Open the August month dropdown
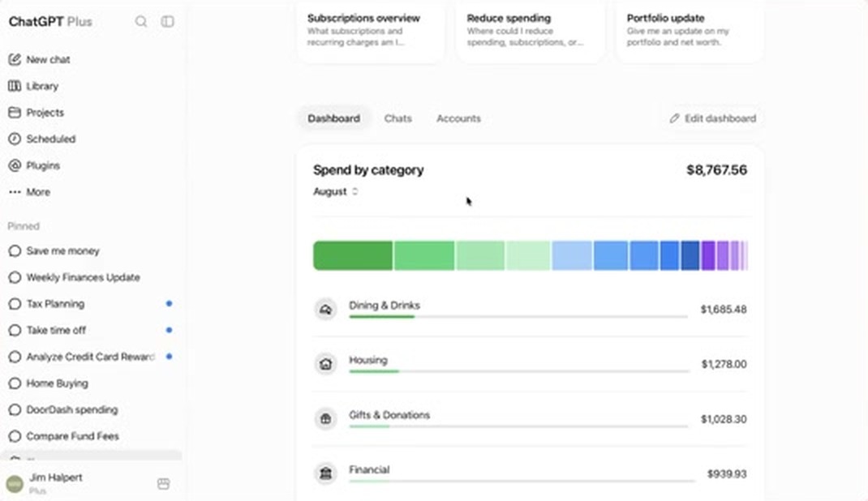 336,191
